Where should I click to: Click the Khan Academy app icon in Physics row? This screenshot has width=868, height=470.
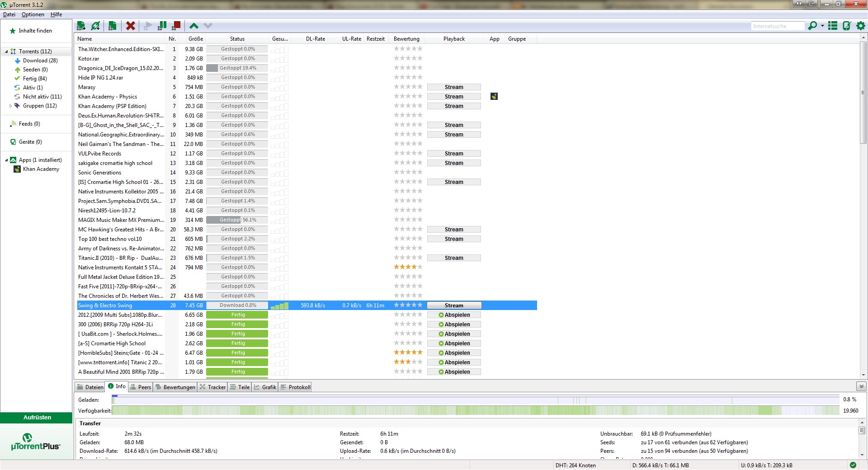pyautogui.click(x=494, y=96)
